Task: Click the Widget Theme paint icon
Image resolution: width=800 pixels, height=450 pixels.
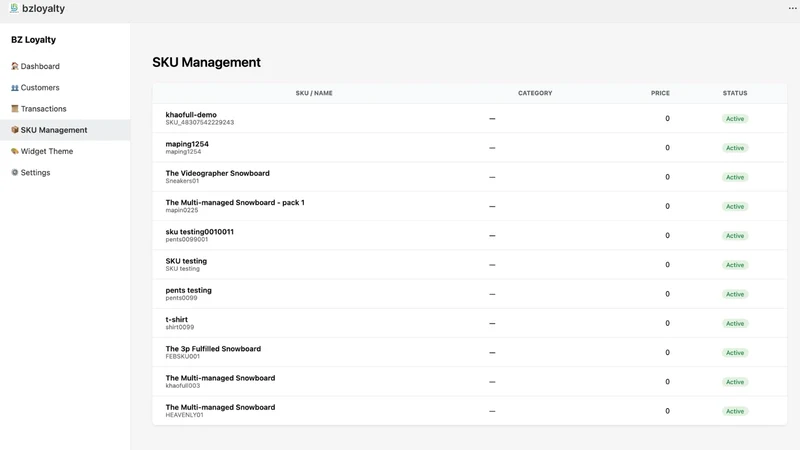Action: tap(15, 152)
